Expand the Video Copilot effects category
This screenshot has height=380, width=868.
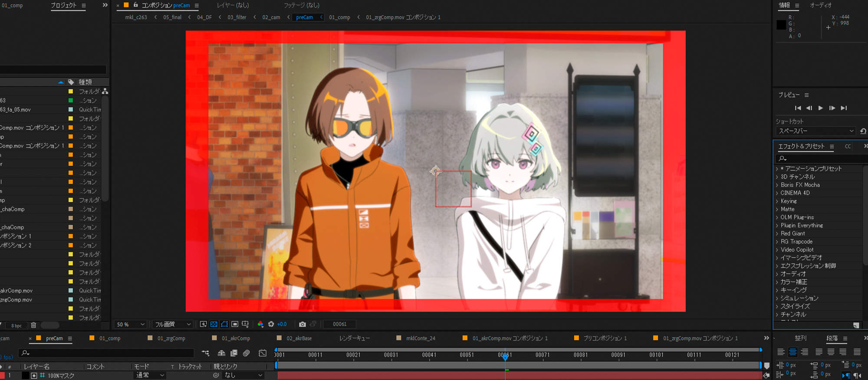click(777, 250)
